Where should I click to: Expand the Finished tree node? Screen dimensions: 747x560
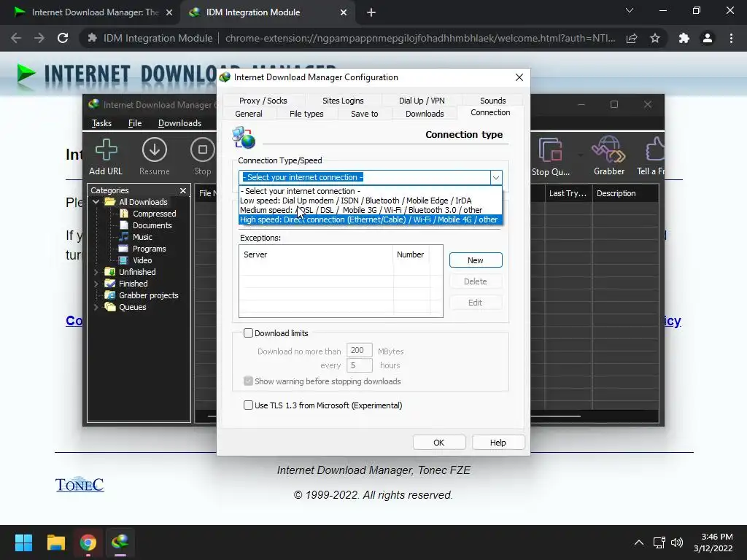click(x=96, y=284)
